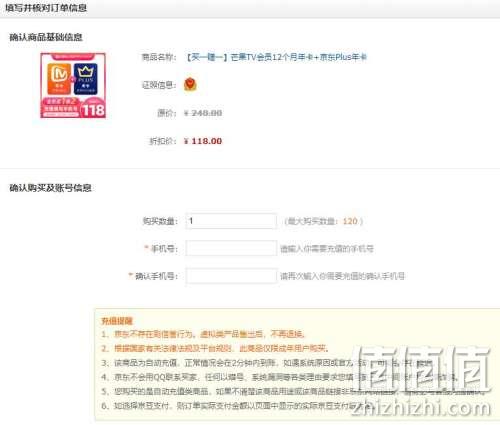Click the maximum quantity number 120
This screenshot has width=500, height=425.
[x=350, y=221]
